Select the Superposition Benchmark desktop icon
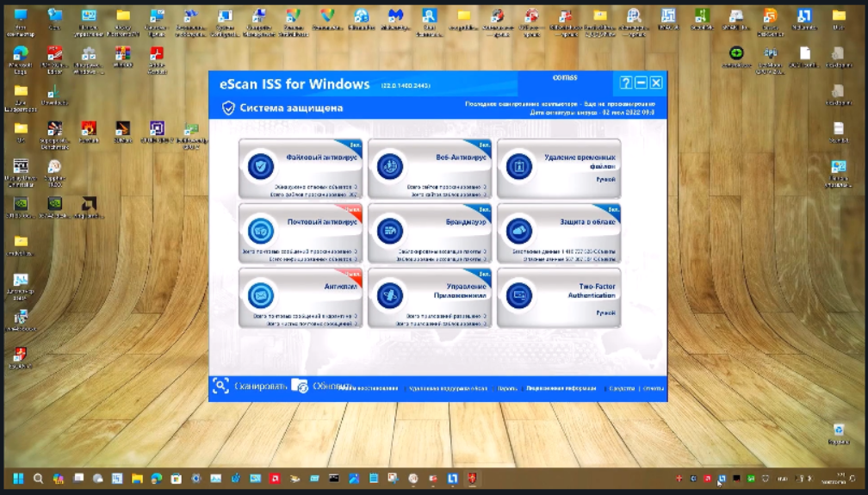 pyautogui.click(x=54, y=136)
